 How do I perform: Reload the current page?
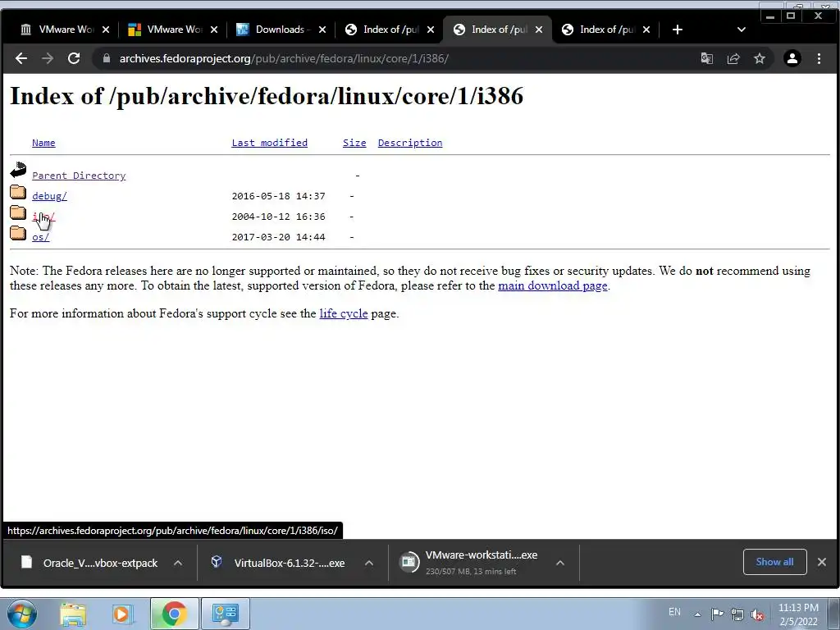tap(74, 58)
